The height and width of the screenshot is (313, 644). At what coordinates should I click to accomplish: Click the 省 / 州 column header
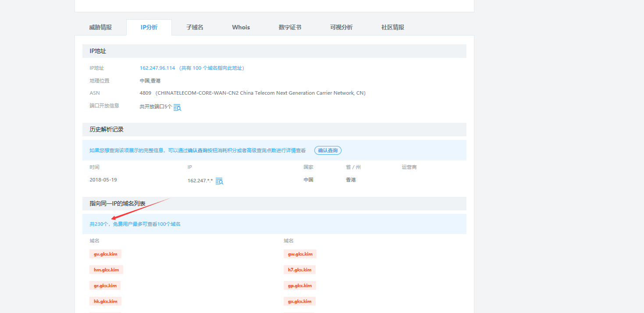[353, 167]
